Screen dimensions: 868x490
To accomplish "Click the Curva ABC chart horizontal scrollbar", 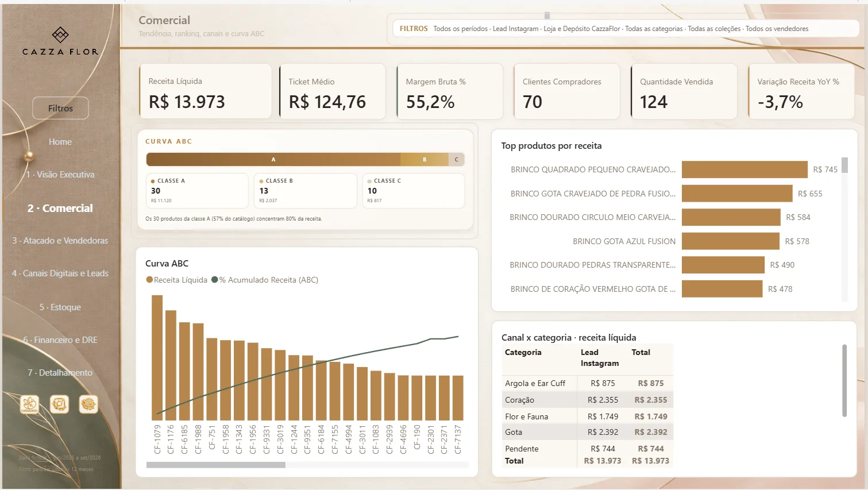I will [x=216, y=465].
